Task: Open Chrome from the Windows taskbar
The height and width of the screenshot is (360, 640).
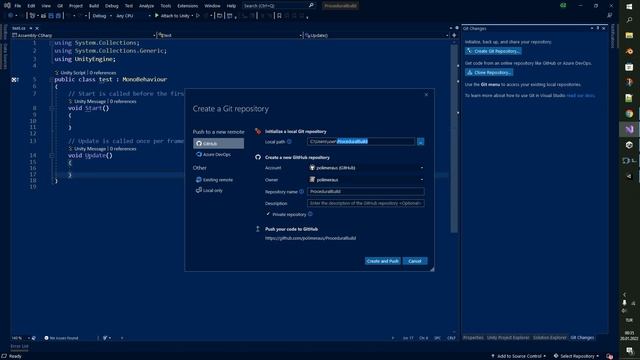Action: pyautogui.click(x=629, y=114)
